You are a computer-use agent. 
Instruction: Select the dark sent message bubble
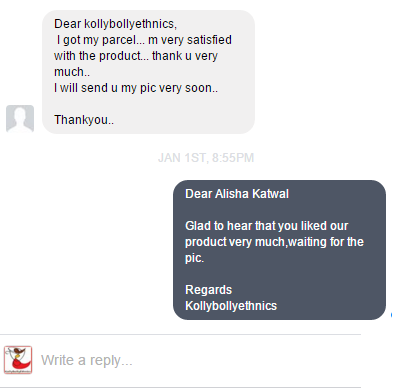(x=279, y=250)
